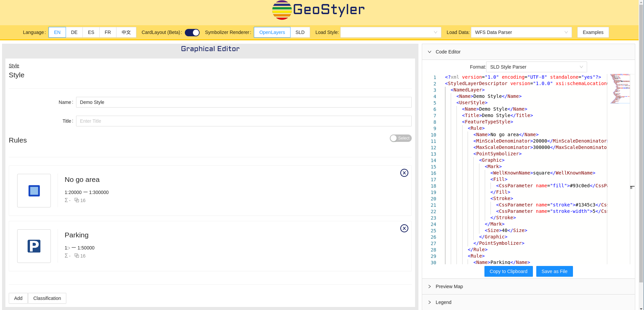The height and width of the screenshot is (310, 644).
Task: Click Copy to Clipboard
Action: (x=508, y=271)
